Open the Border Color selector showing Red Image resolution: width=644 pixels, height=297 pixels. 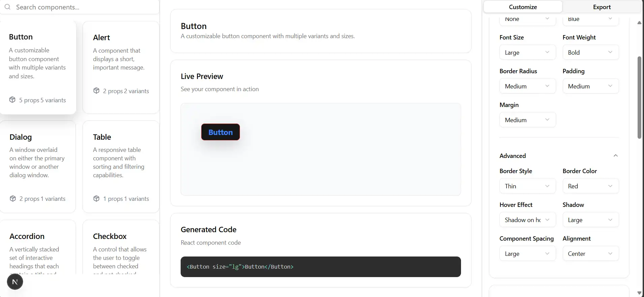click(x=590, y=186)
